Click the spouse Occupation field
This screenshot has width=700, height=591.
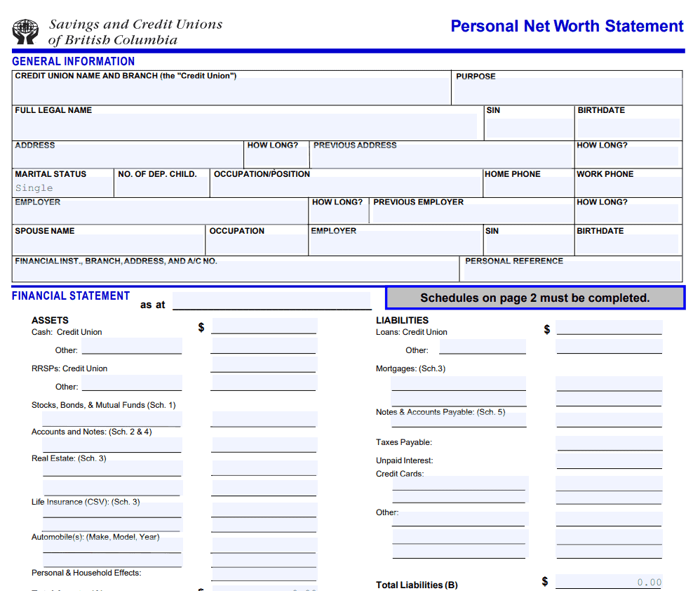[257, 245]
